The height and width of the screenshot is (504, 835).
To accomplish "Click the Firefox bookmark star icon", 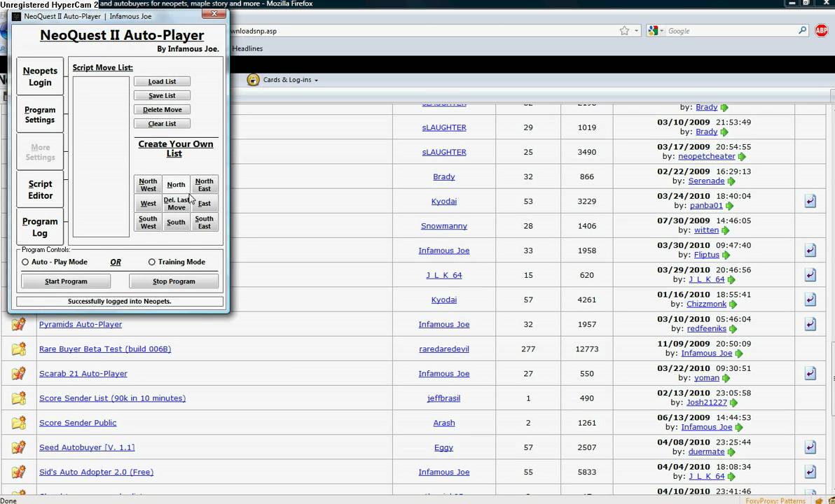I will [x=624, y=31].
